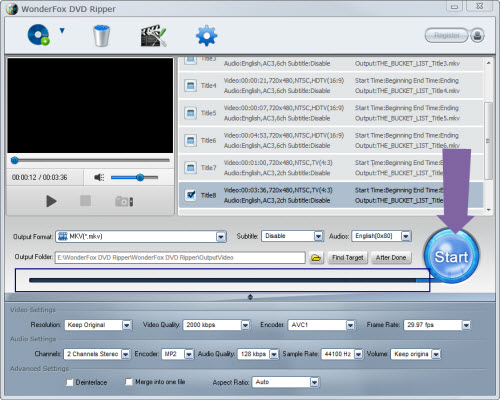Click the title list scrollbar thumb
The image size is (500, 400).
pos(488,140)
